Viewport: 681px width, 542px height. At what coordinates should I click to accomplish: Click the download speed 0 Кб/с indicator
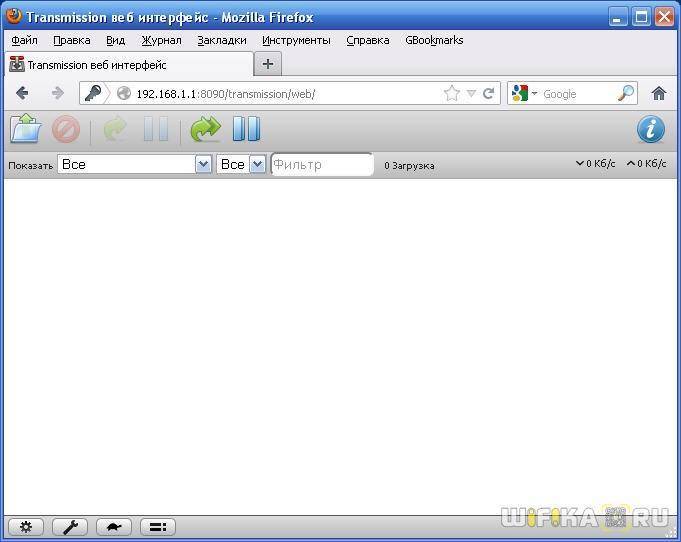595,164
